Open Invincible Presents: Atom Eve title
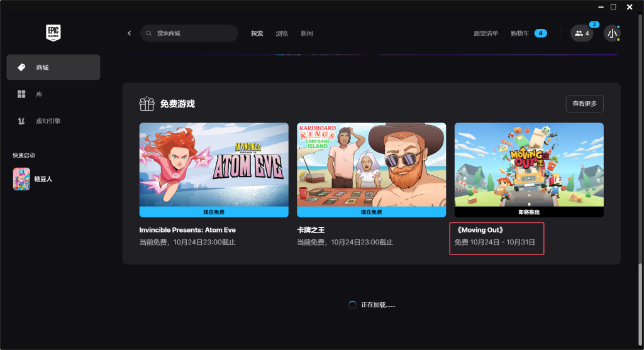The width and height of the screenshot is (644, 350). pos(187,230)
